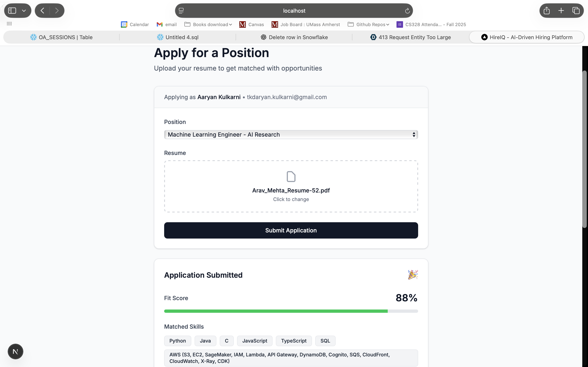Click the Safari sidebar toggle icon
Image resolution: width=588 pixels, height=367 pixels.
click(12, 11)
